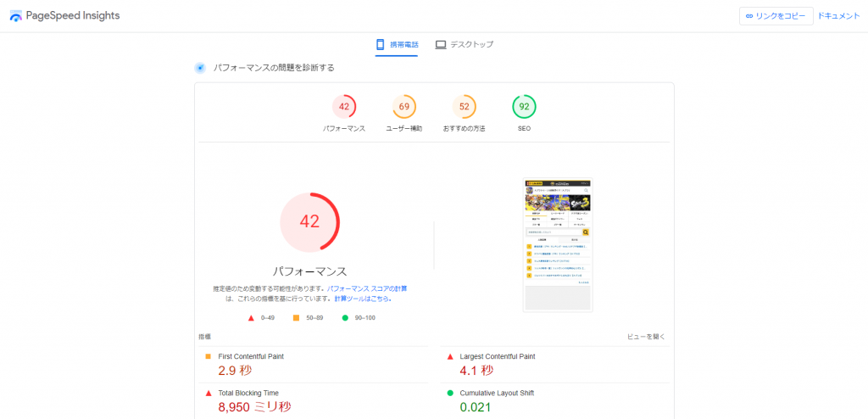Click the desktop monitor icon in tabs
The image size is (868, 419).
pos(441,44)
